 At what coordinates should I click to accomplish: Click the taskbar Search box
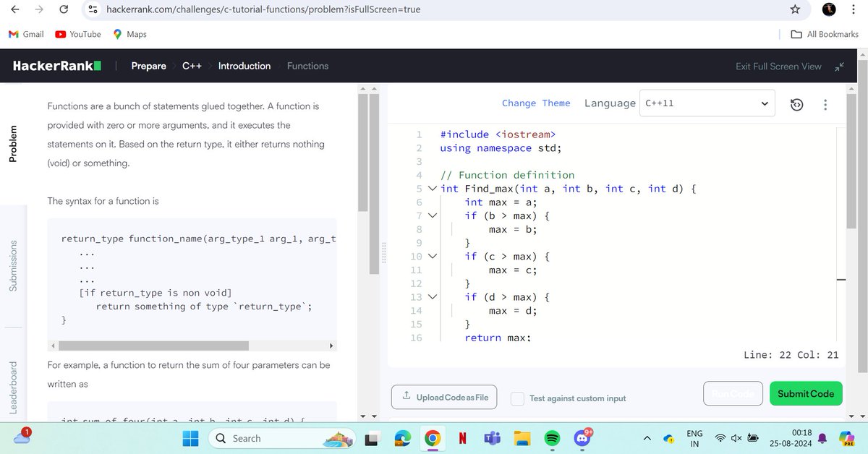click(281, 438)
